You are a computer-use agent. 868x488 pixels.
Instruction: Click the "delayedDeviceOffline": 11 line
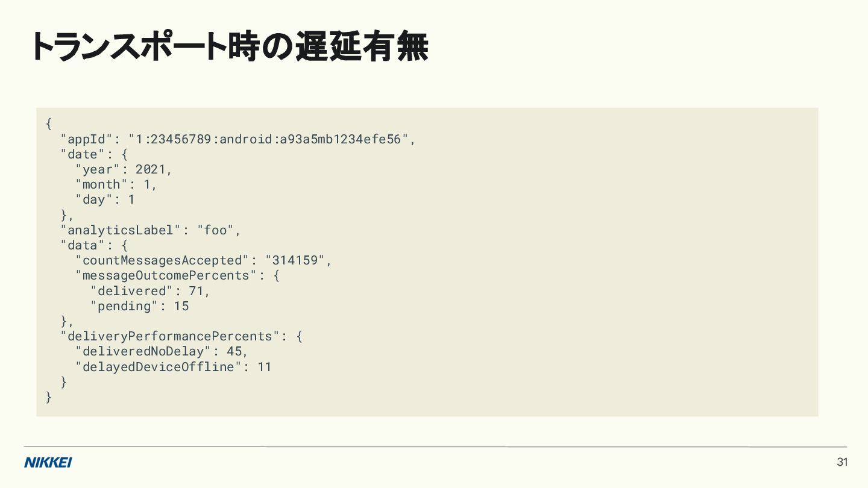[173, 366]
